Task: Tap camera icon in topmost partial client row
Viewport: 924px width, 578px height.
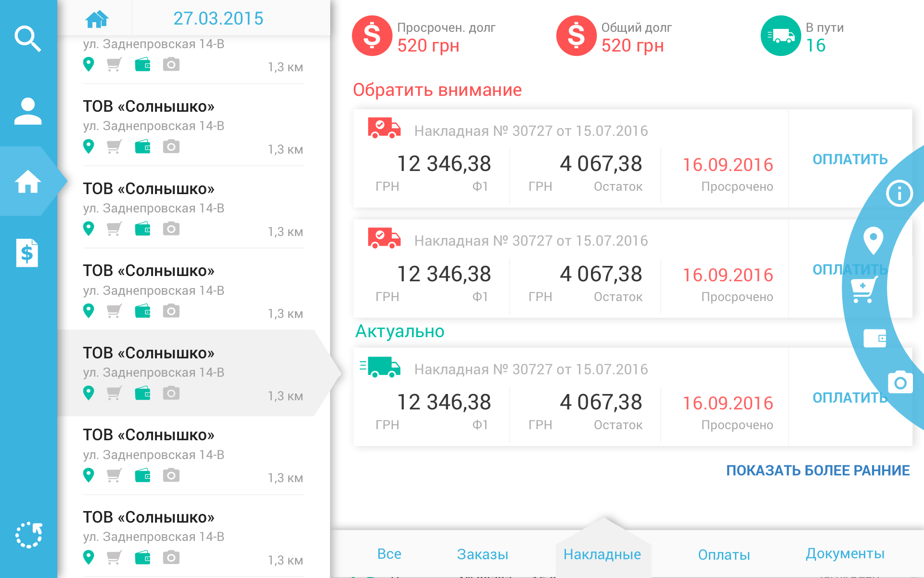Action: [x=171, y=64]
